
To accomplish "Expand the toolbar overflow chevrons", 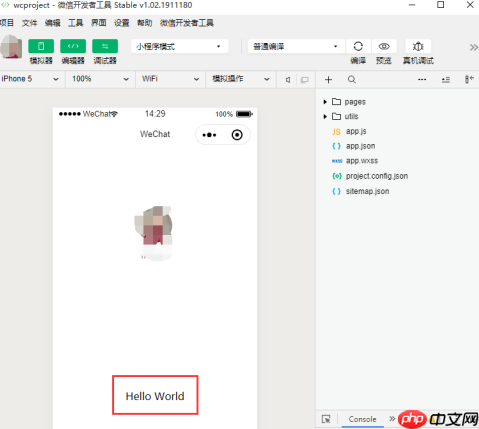I will pyautogui.click(x=474, y=47).
